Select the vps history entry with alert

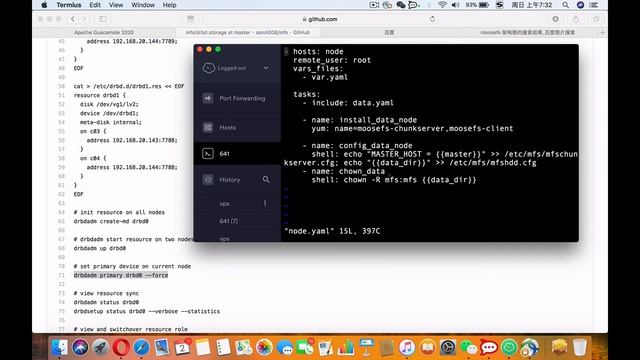pos(238,203)
